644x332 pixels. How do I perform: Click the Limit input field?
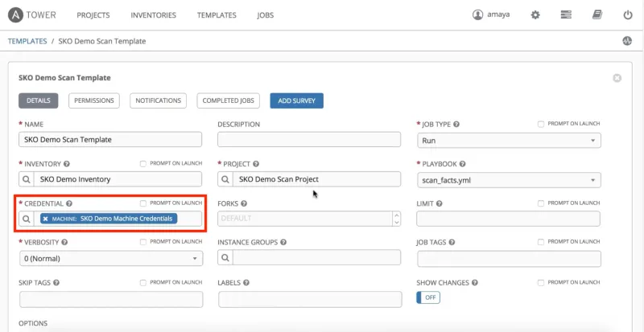point(509,219)
